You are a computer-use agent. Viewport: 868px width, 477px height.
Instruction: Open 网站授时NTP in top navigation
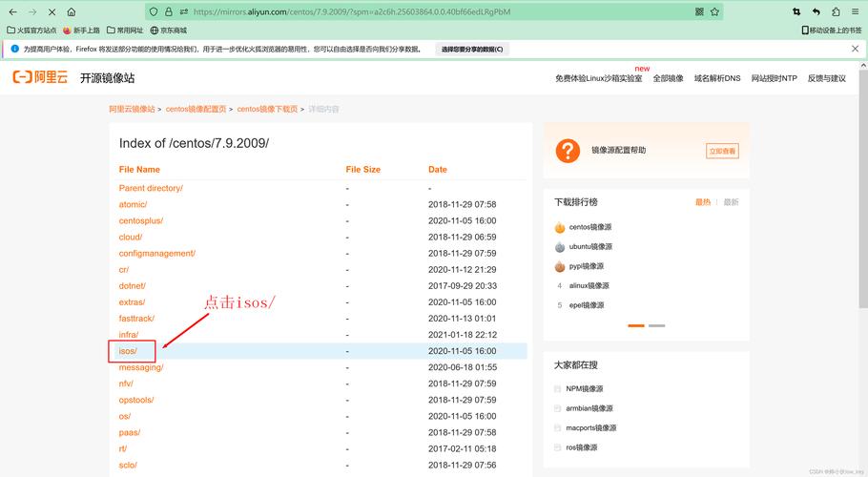pyautogui.click(x=774, y=78)
